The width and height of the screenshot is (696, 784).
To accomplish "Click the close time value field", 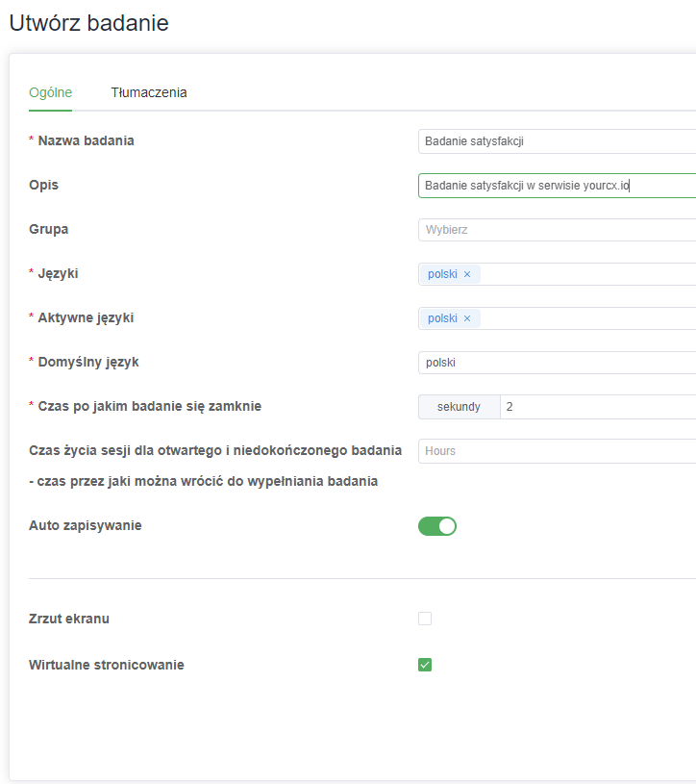I will (598, 407).
